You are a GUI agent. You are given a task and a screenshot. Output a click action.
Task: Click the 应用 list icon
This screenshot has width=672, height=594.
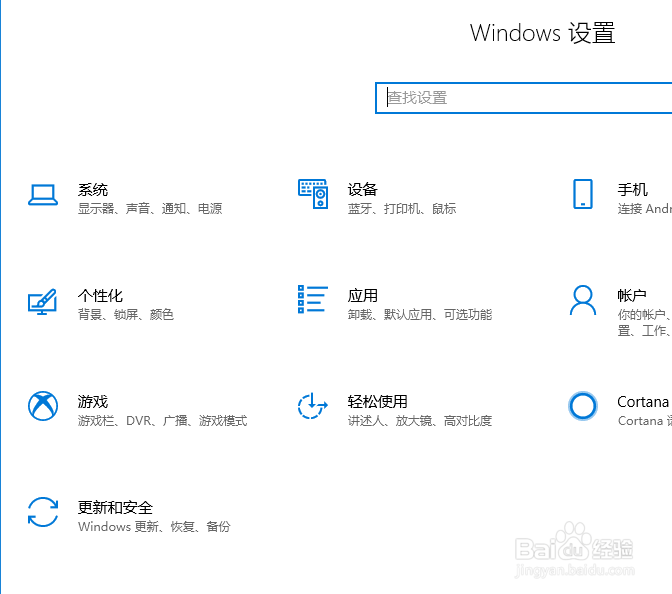coord(313,299)
